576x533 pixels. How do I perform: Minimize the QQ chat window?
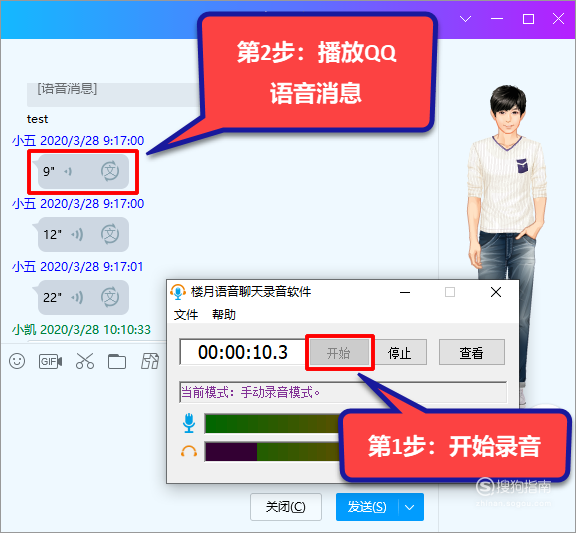coord(497,19)
